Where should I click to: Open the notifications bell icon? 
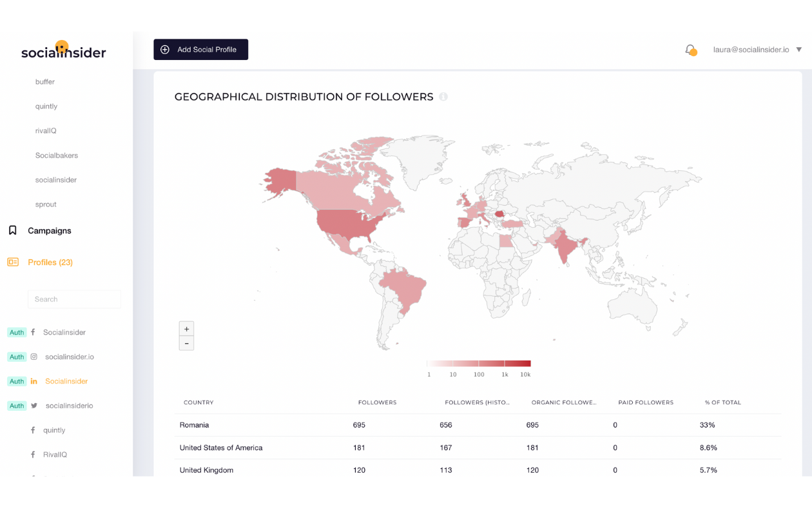(691, 50)
